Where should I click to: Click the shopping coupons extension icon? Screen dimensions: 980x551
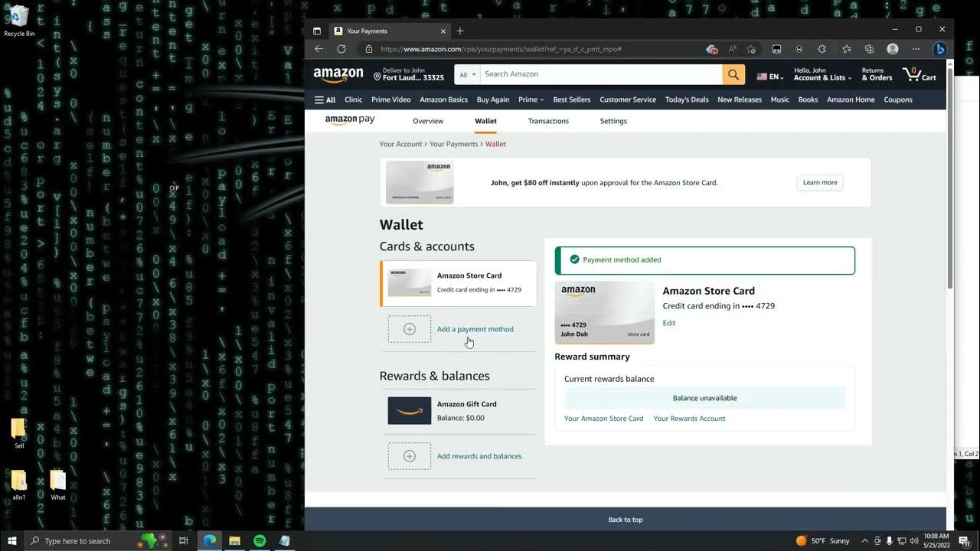tap(713, 49)
